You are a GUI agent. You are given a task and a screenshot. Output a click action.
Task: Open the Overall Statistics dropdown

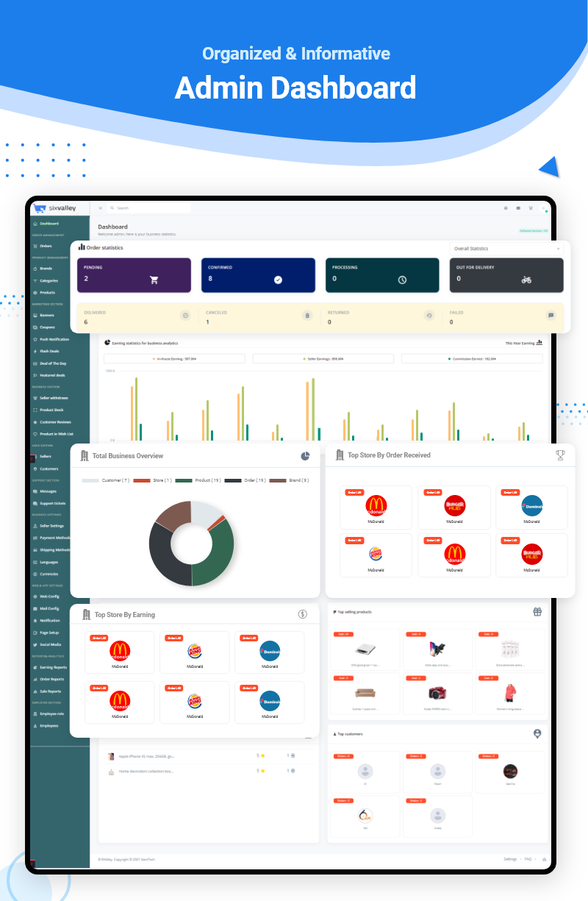point(506,249)
